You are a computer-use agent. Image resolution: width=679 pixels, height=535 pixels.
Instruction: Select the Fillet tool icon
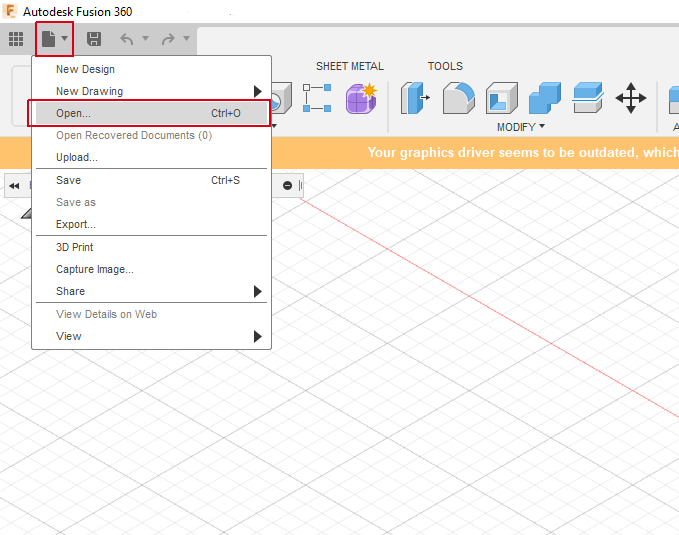click(x=459, y=98)
